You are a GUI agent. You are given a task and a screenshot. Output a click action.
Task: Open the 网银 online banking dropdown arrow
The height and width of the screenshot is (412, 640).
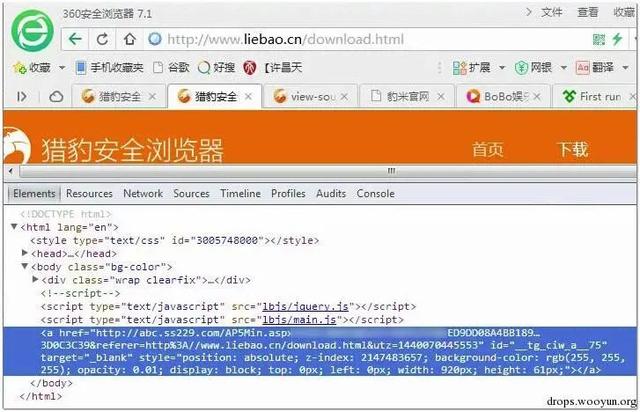coord(563,68)
